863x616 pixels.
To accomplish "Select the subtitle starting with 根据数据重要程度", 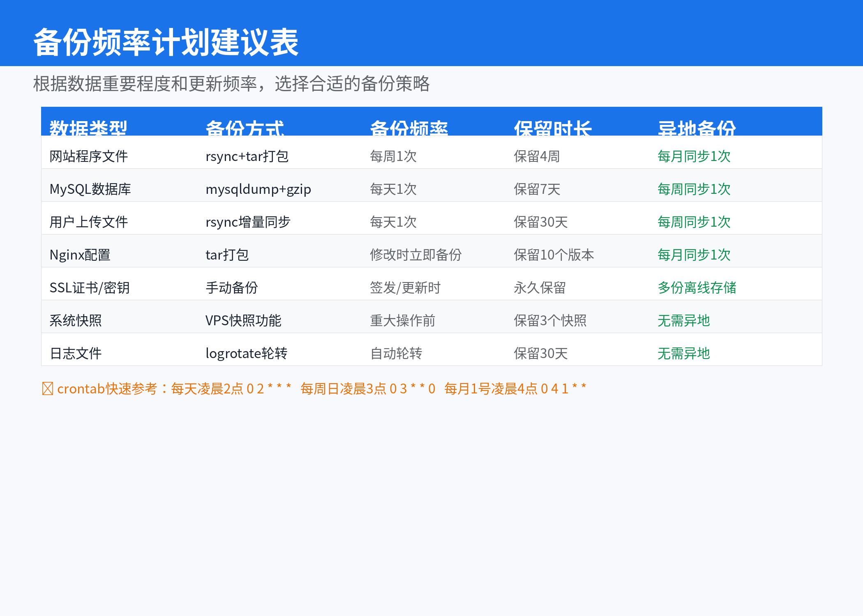I will [231, 84].
